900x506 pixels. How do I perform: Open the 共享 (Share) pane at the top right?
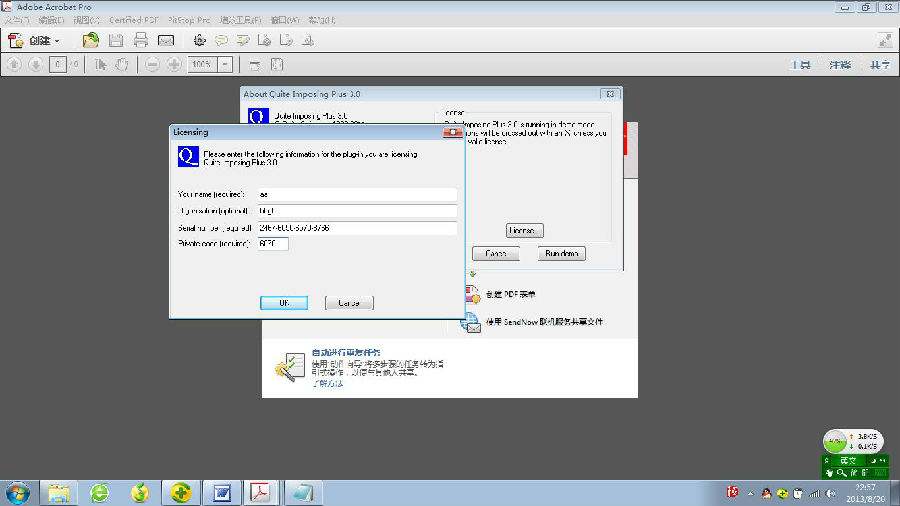pyautogui.click(x=879, y=65)
